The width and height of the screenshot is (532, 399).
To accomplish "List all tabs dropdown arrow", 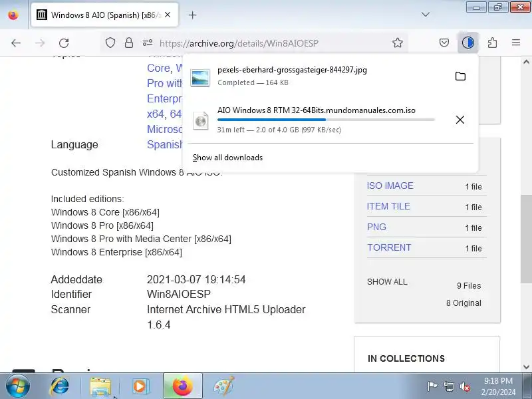I will [x=426, y=15].
